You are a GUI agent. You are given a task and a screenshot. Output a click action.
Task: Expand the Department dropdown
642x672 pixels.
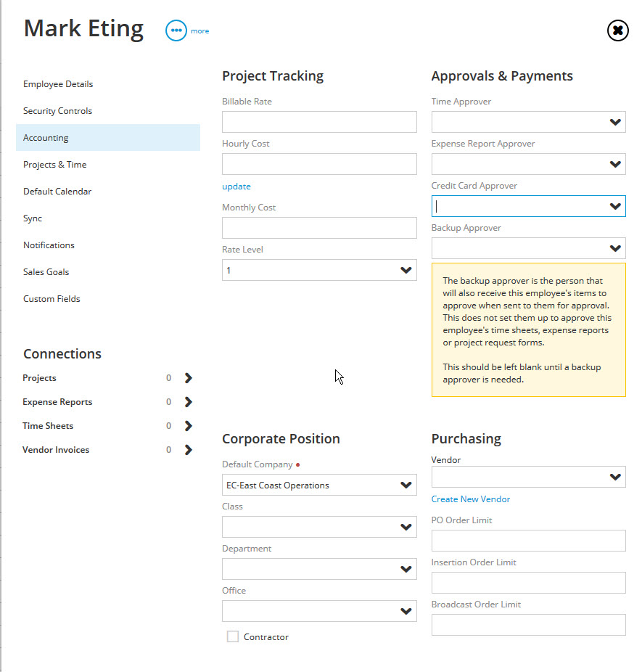(319, 569)
